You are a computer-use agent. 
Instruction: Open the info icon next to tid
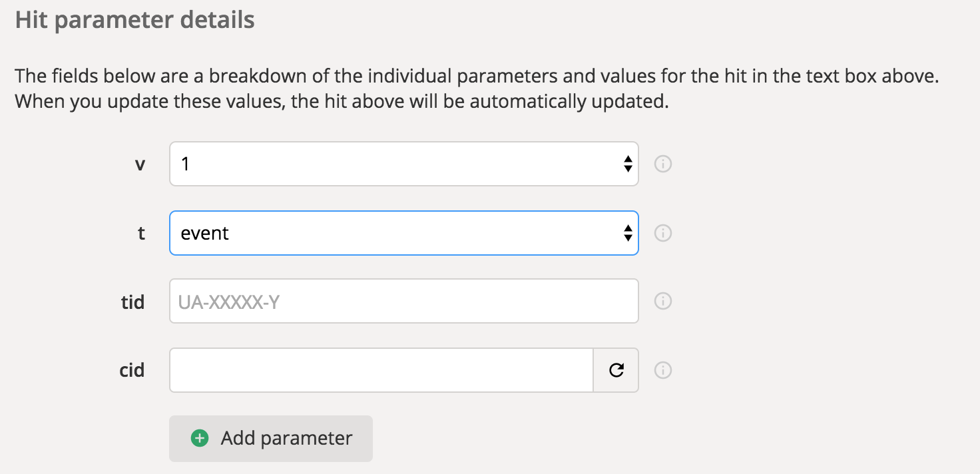(662, 302)
